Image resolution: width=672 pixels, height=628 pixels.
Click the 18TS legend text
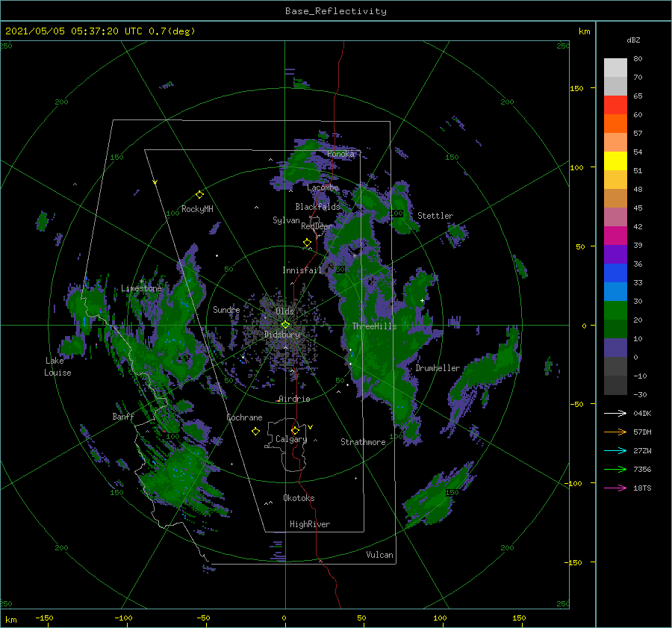coord(642,488)
